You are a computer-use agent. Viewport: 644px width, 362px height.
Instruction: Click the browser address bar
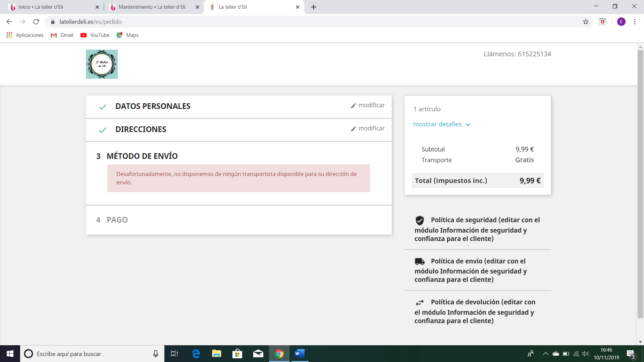coord(302,22)
